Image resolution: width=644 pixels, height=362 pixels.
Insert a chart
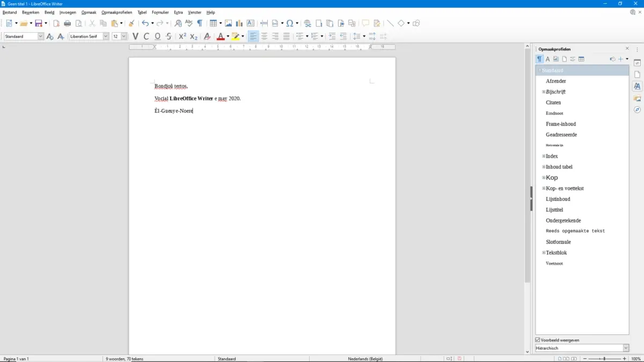click(239, 23)
